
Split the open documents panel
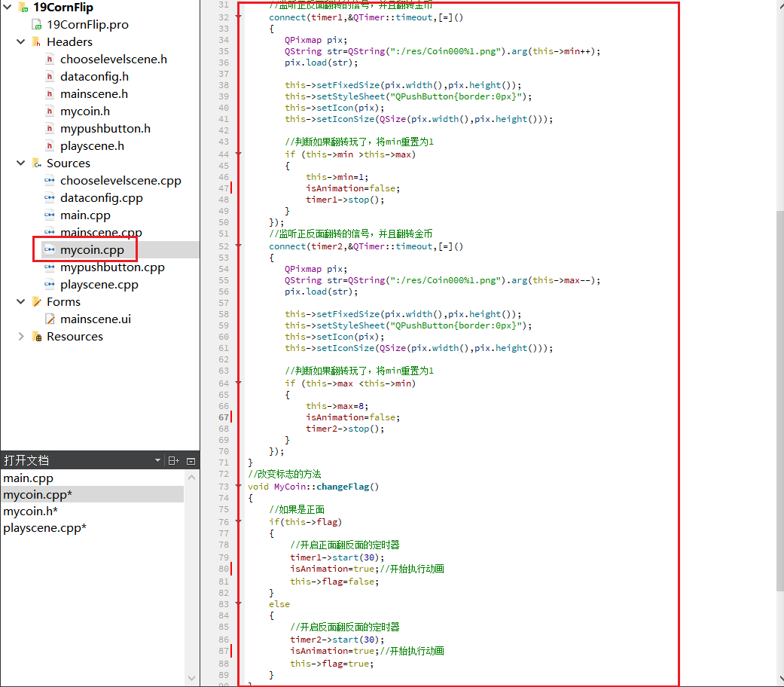tap(173, 460)
